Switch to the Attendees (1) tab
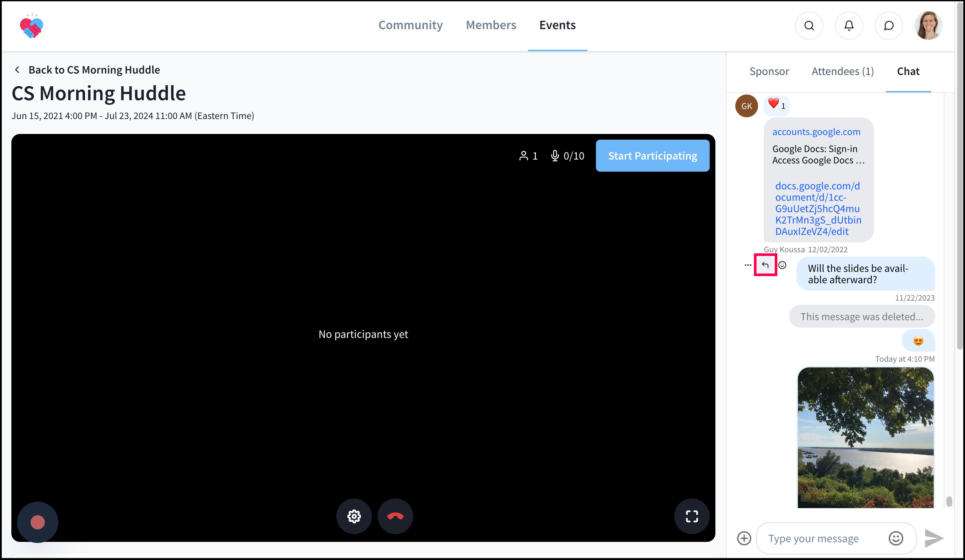This screenshot has height=560, width=965. [x=842, y=71]
